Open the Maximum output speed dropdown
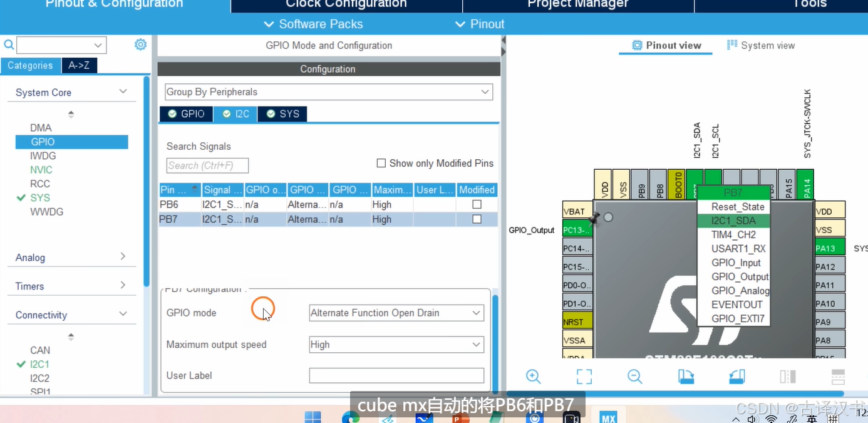The image size is (868, 423). pyautogui.click(x=396, y=345)
